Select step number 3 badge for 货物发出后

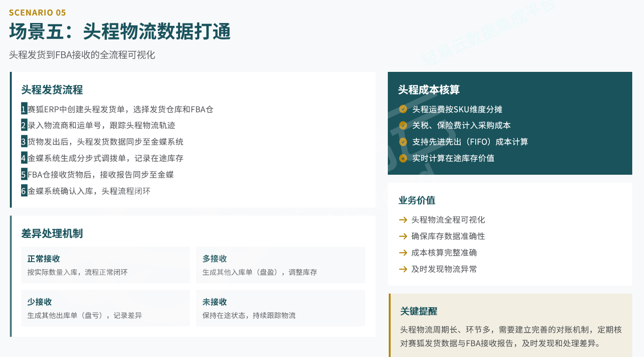point(24,142)
